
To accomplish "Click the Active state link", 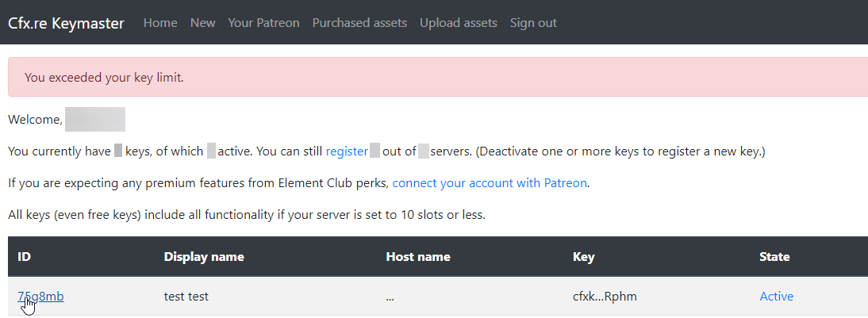I will pos(776,297).
